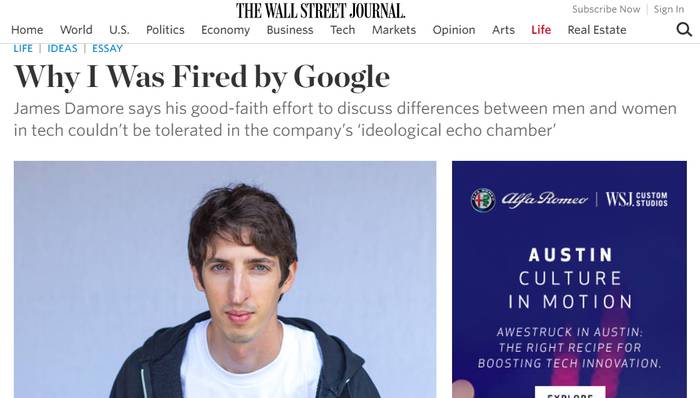Navigate to the Economy section
Viewport: 700px width, 398px height.
pyautogui.click(x=225, y=30)
